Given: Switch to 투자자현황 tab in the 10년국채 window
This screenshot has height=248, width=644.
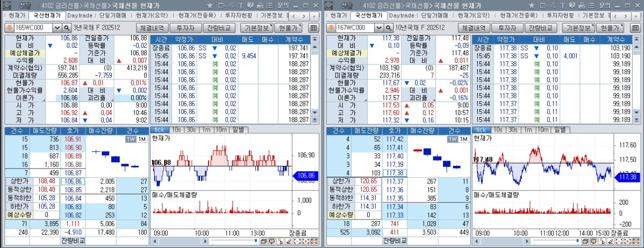Looking at the screenshot, I should [x=561, y=16].
